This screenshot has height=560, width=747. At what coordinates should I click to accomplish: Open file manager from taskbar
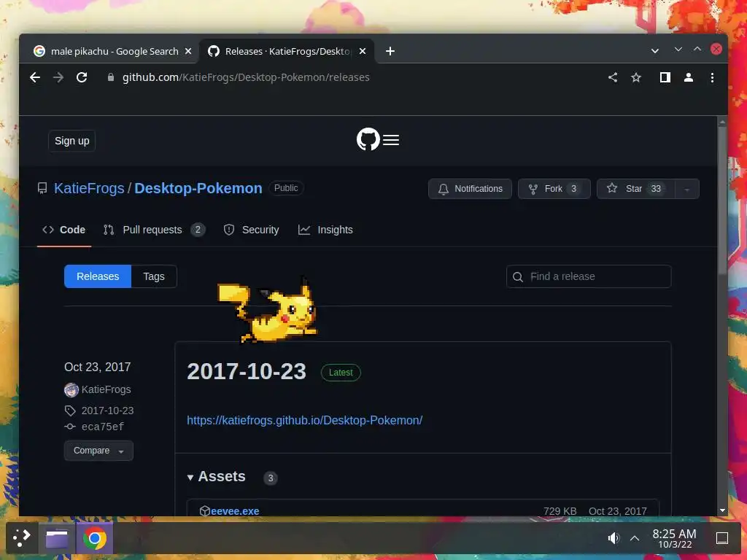pyautogui.click(x=57, y=538)
